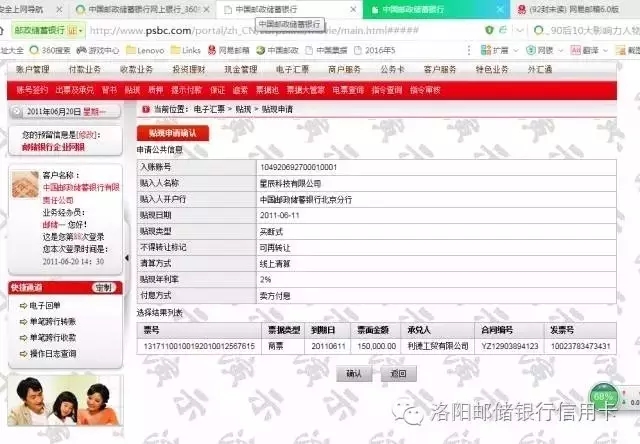Open the 外汇通 menu
The width and height of the screenshot is (640, 444).
(540, 69)
